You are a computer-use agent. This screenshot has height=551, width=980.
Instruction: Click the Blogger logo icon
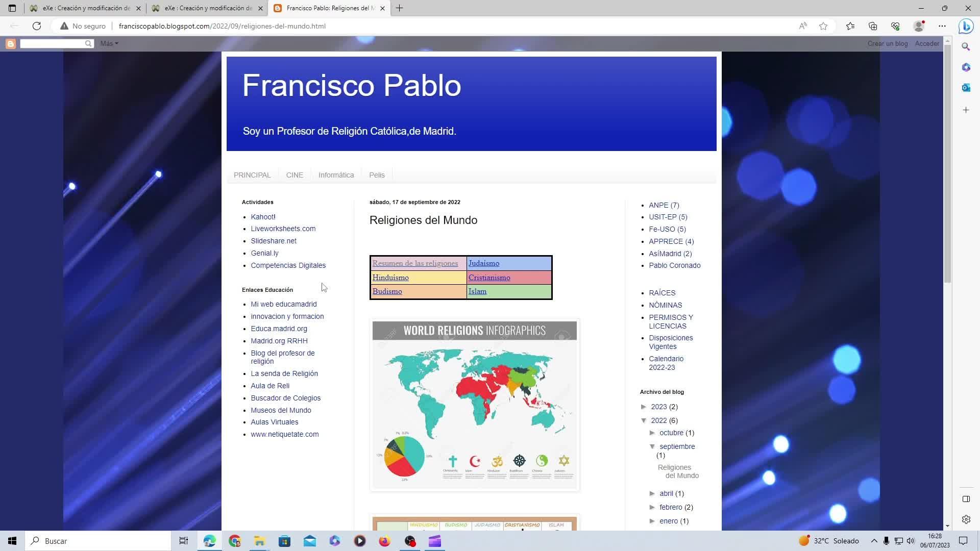(x=10, y=44)
